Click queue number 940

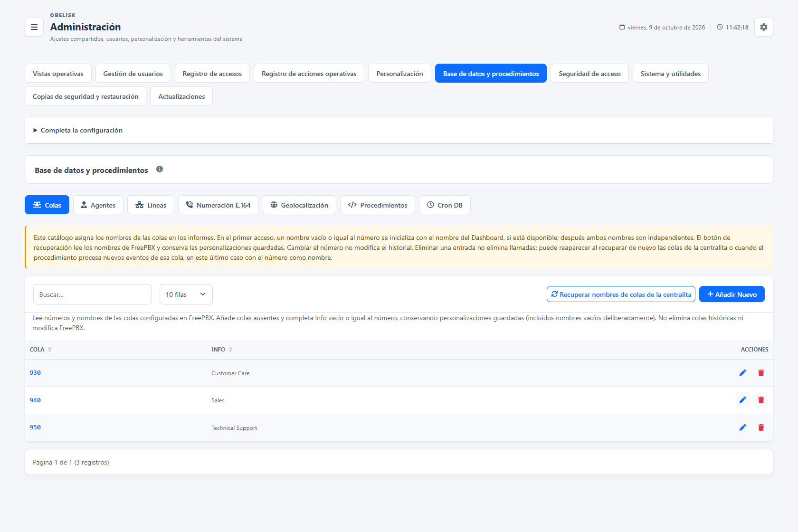click(x=35, y=400)
